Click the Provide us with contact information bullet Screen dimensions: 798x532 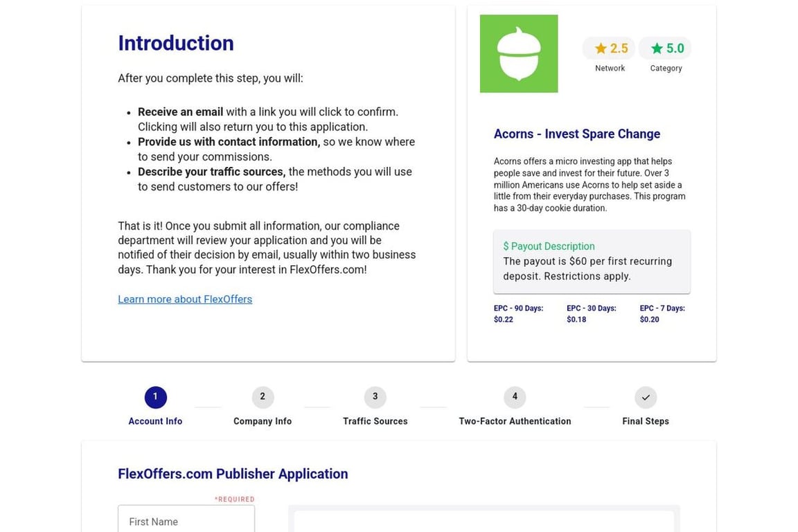tap(276, 149)
